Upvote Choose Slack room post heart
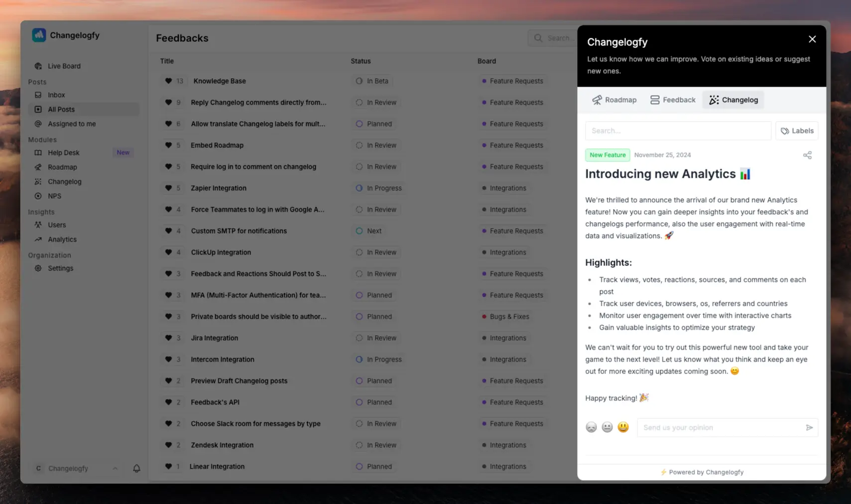This screenshot has height=504, width=851. tap(168, 423)
